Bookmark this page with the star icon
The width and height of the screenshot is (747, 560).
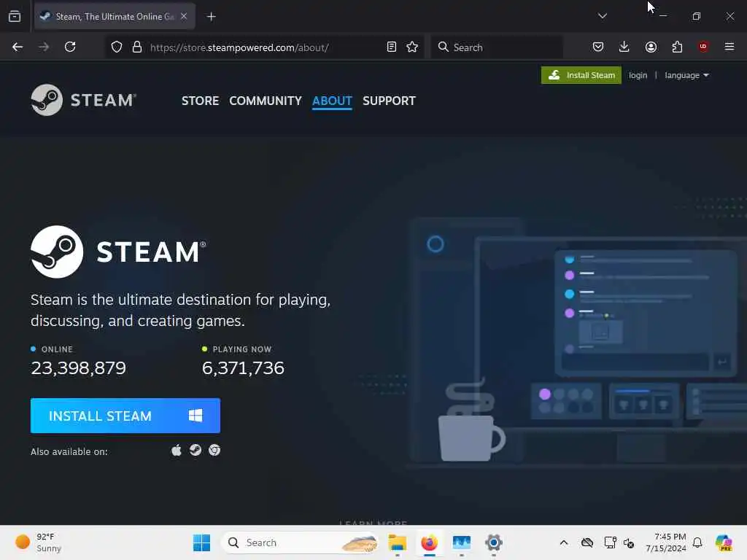pos(412,47)
